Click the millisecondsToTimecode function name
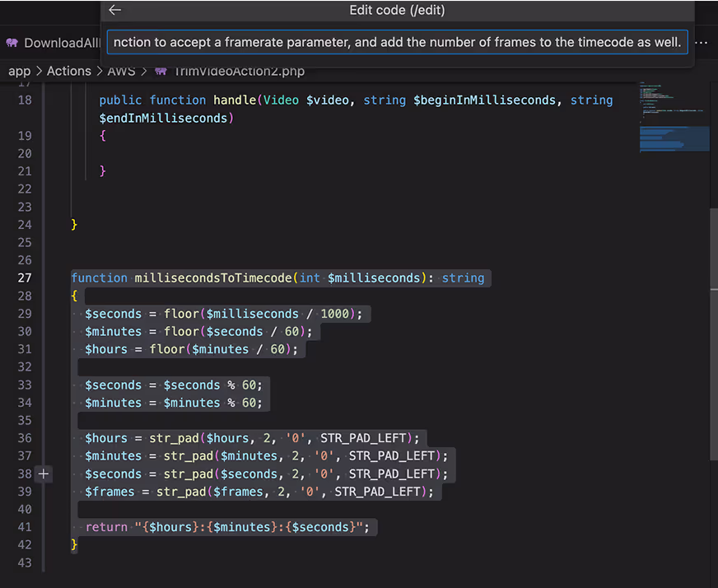This screenshot has height=588, width=718. coord(213,278)
